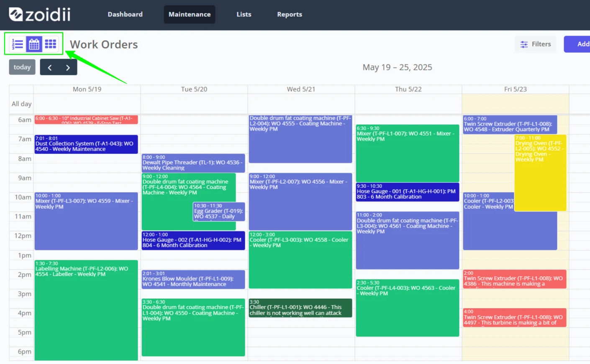Screen dimensions: 590x364
Task: Open Mixer T-PF-L1-007 WO 4551 event
Action: [x=408, y=153]
